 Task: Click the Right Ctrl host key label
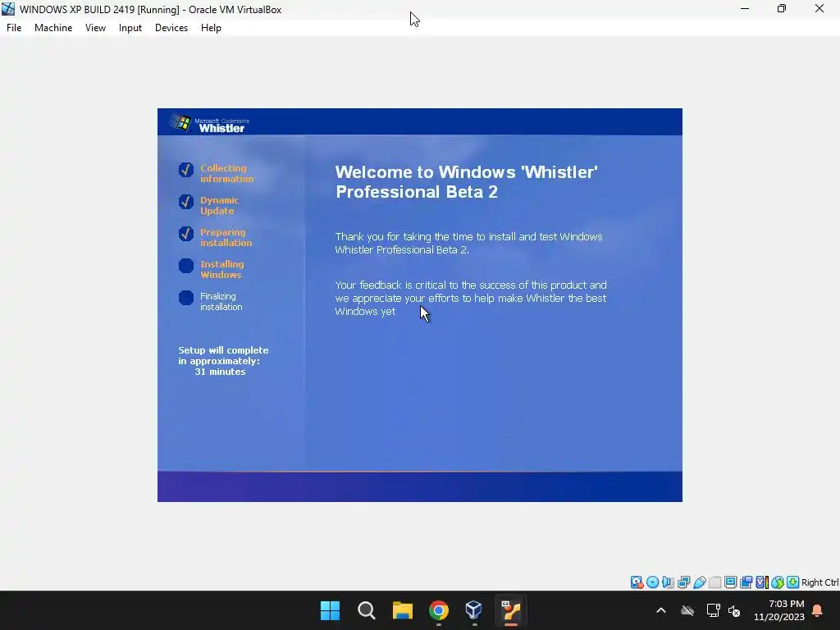tap(819, 582)
